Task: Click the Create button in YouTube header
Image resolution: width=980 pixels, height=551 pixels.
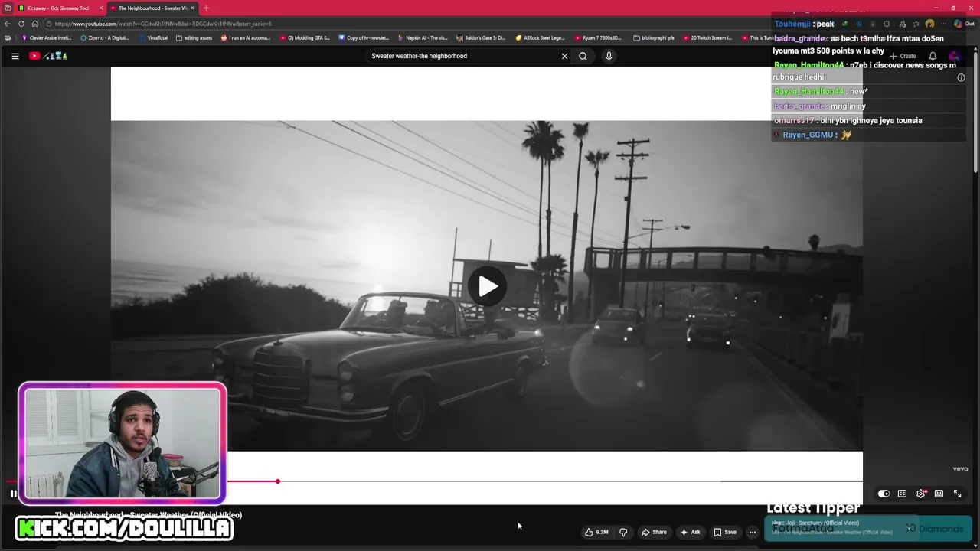Action: (x=903, y=56)
